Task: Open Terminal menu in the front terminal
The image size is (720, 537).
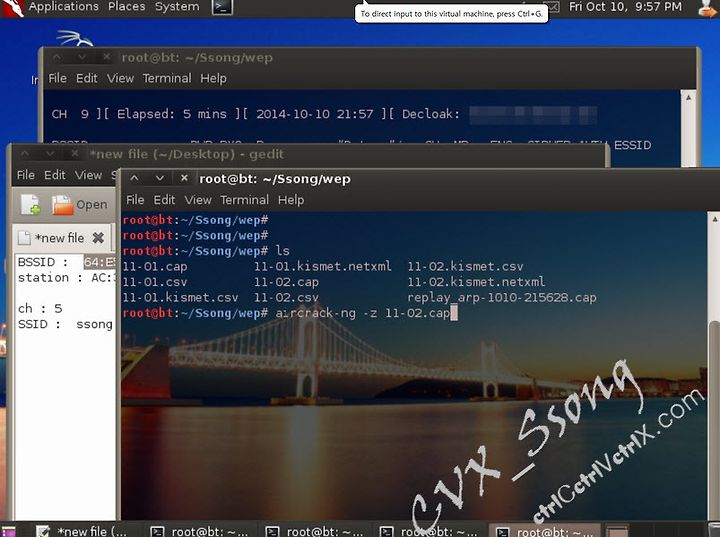Action: (244, 200)
